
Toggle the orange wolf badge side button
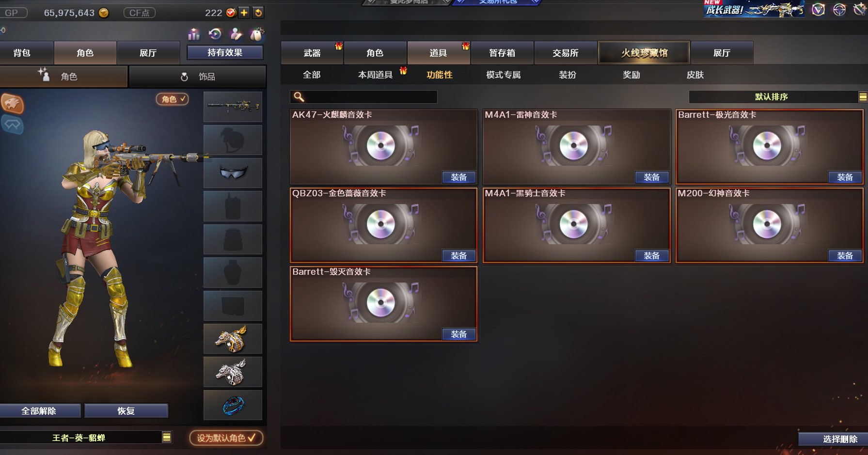point(12,103)
